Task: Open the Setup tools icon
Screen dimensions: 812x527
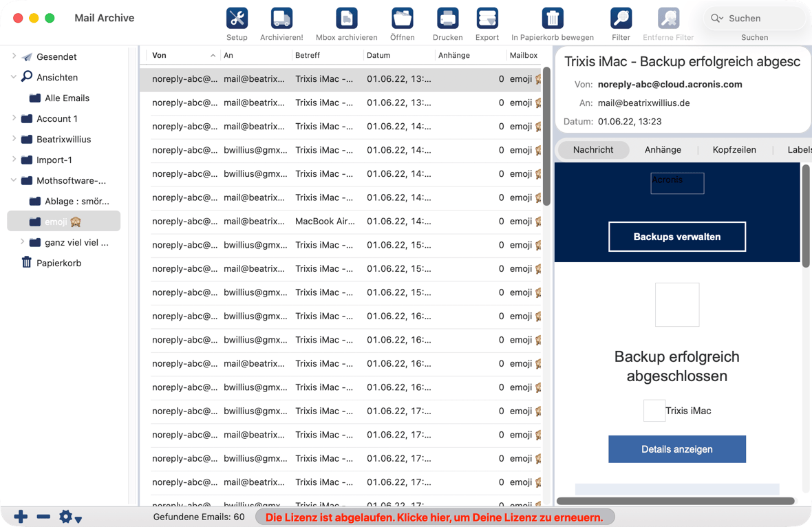Action: pyautogui.click(x=237, y=19)
